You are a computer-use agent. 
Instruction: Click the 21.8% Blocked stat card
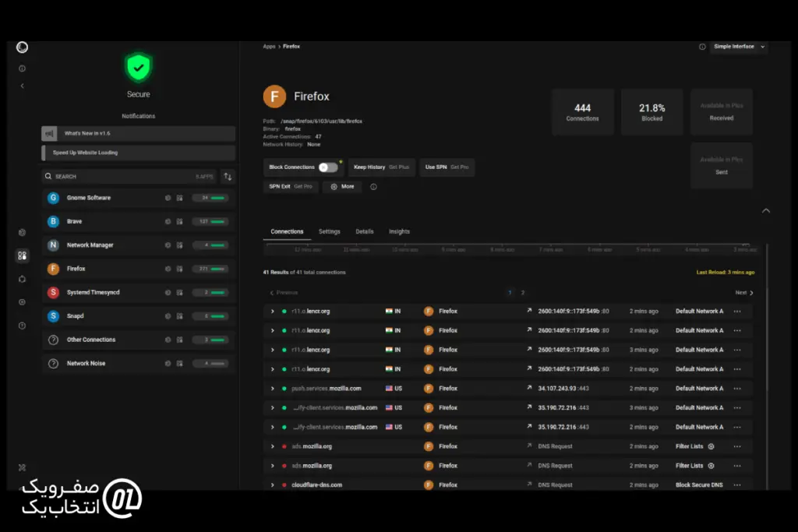(x=652, y=112)
